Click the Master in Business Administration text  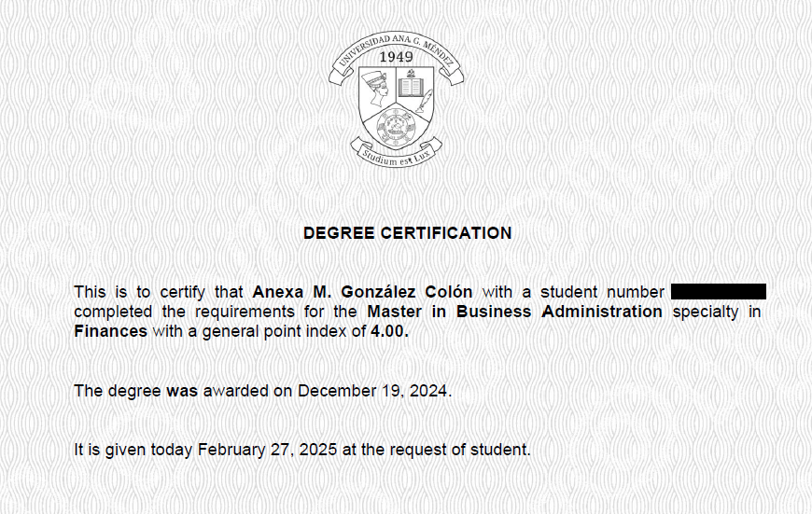click(x=514, y=312)
